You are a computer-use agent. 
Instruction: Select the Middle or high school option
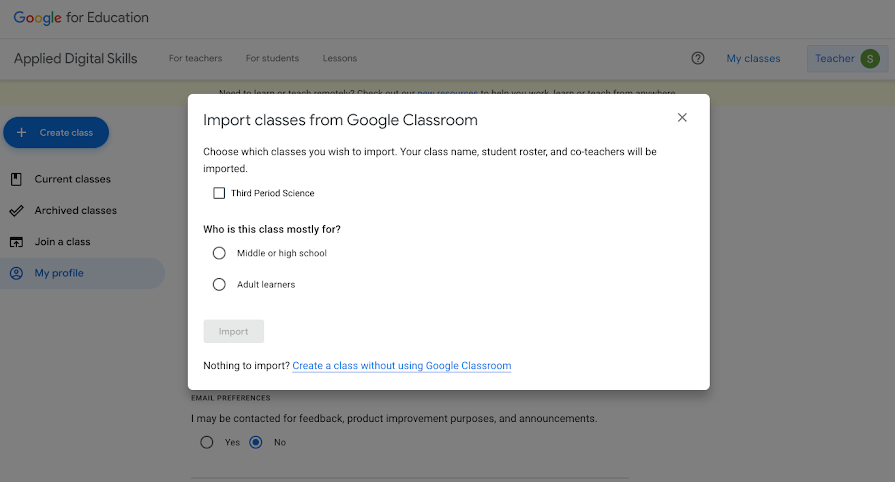(219, 253)
